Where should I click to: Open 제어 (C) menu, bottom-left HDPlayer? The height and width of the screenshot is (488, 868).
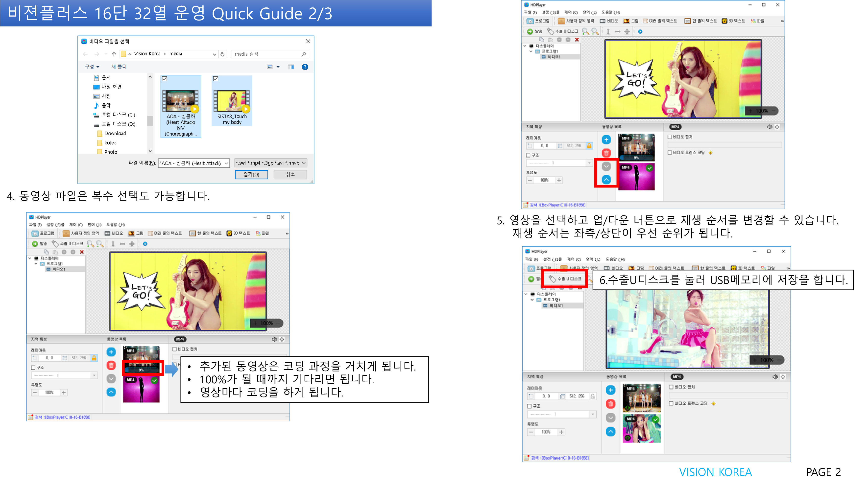pyautogui.click(x=76, y=225)
